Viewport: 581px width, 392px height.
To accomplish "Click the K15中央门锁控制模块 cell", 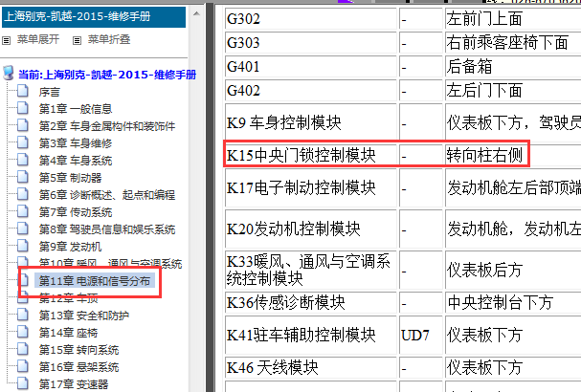I will (x=310, y=155).
